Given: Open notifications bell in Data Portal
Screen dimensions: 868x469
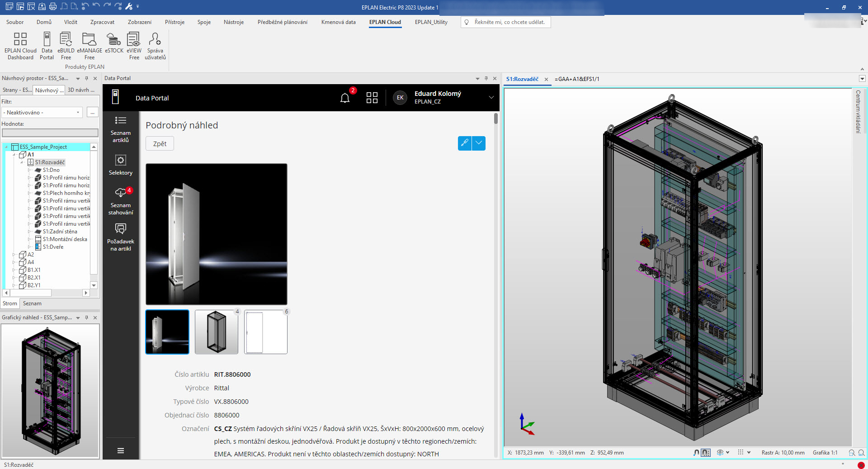Looking at the screenshot, I should (345, 98).
